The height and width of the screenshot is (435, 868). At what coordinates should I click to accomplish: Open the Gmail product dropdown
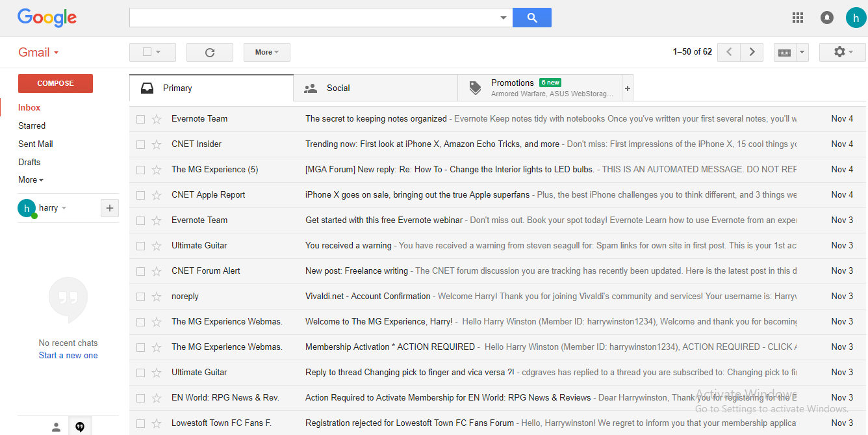click(38, 53)
